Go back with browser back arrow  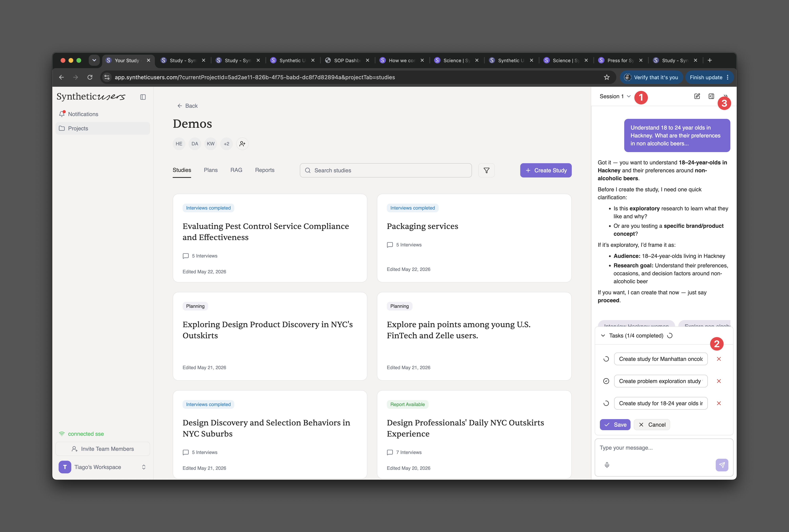[x=61, y=77]
